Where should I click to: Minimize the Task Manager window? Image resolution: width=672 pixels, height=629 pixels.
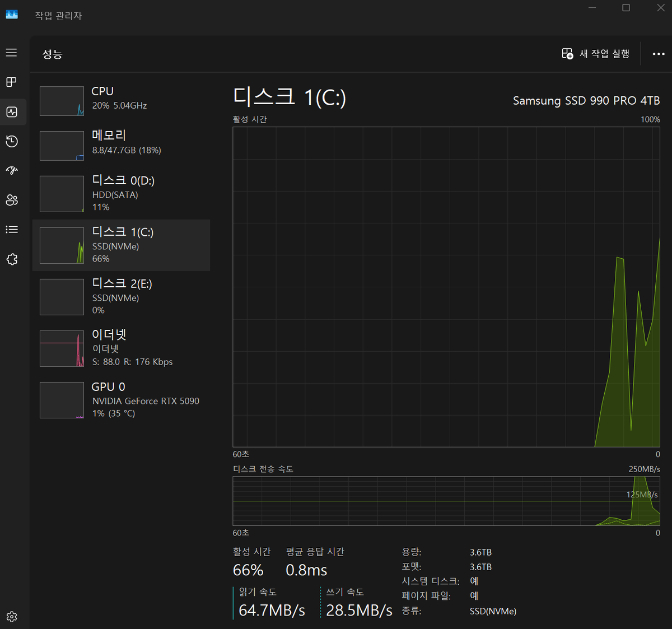pos(592,8)
